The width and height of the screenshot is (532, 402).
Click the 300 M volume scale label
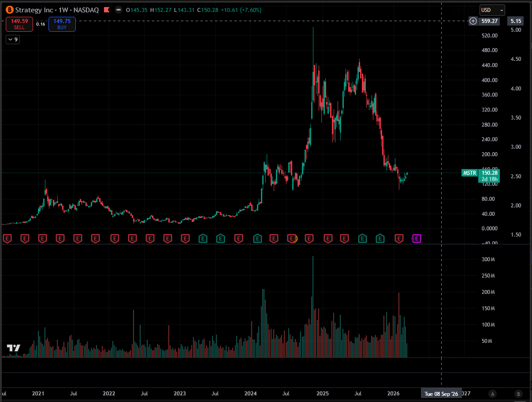[487, 259]
